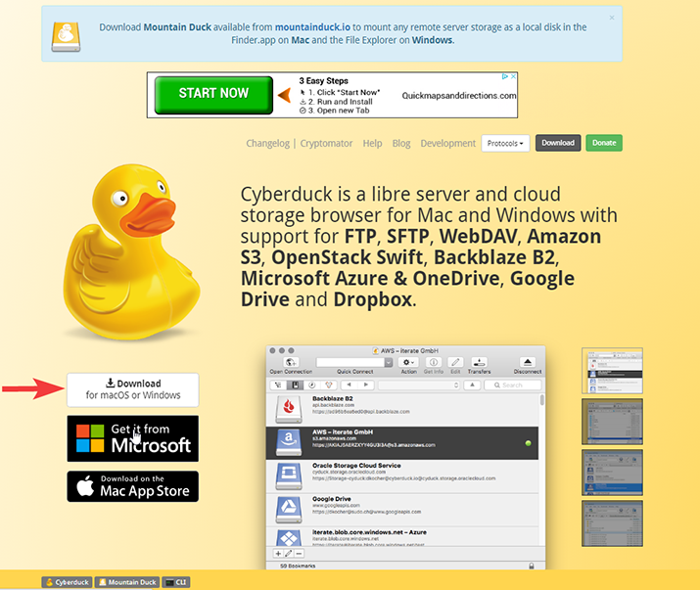Open the Help nav link
Screen dimensions: 700x590
click(372, 143)
